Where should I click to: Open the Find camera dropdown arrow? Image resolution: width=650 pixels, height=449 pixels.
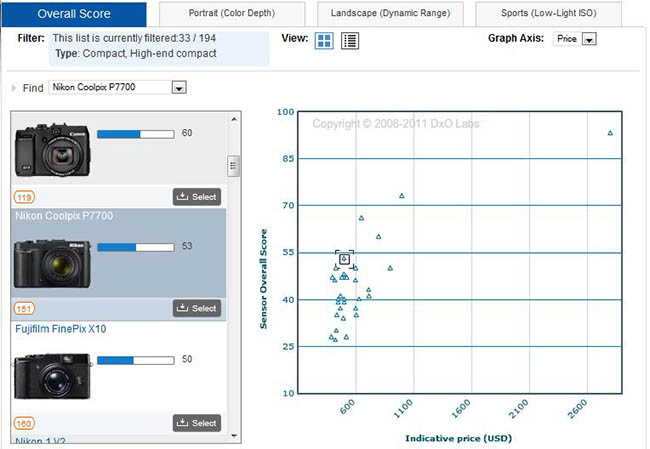coord(179,87)
